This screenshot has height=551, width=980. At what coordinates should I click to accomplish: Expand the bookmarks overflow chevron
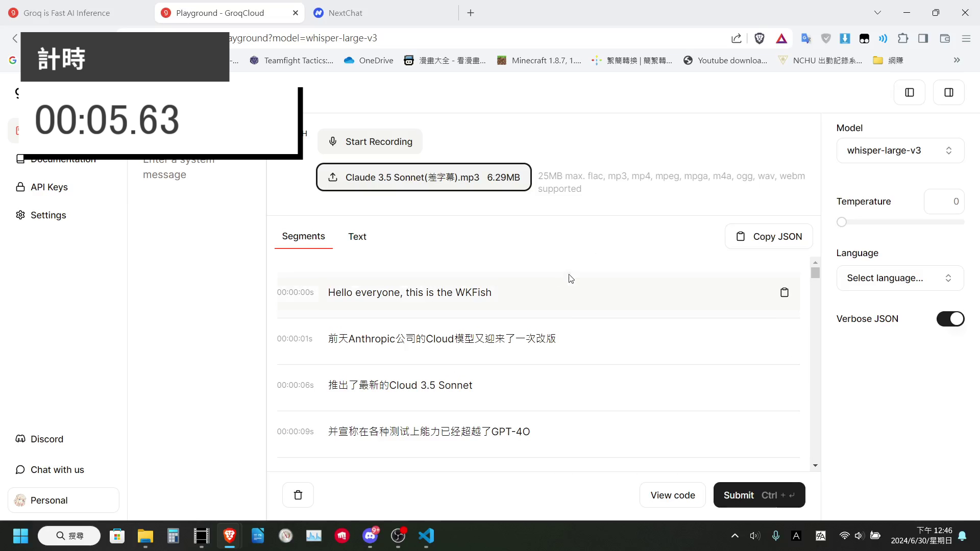pyautogui.click(x=957, y=60)
